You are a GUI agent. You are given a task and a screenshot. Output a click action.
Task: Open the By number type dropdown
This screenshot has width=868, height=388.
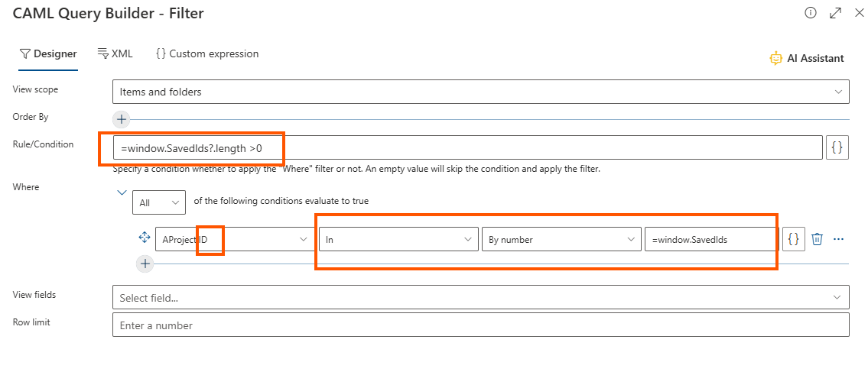[561, 239]
